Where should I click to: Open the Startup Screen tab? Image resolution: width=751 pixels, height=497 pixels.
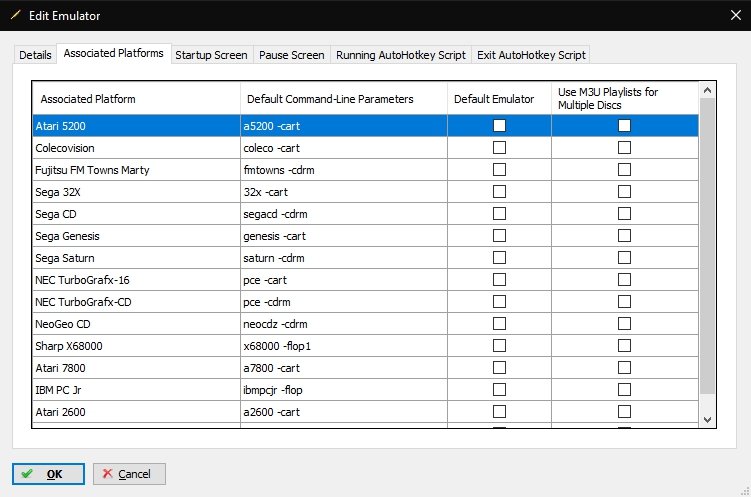point(211,55)
